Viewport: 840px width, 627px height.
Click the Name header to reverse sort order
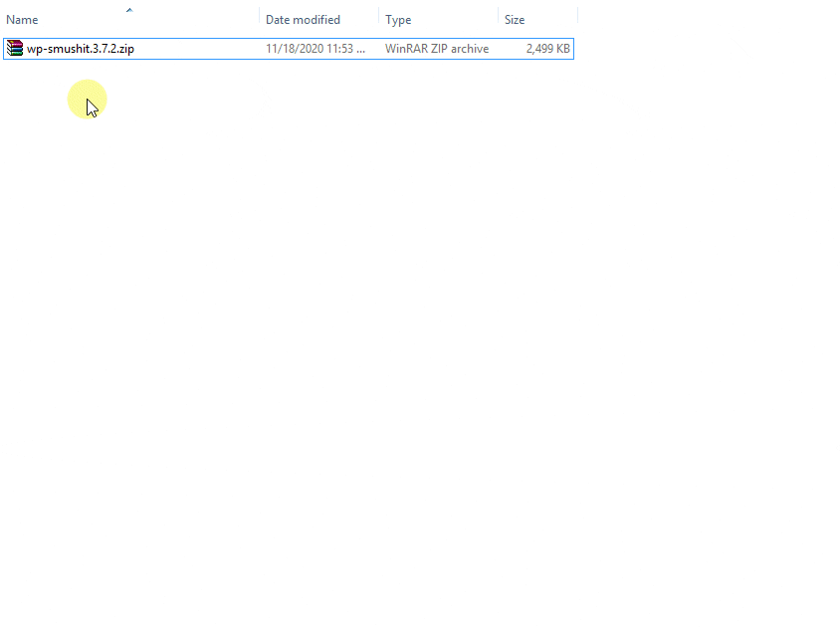21,19
